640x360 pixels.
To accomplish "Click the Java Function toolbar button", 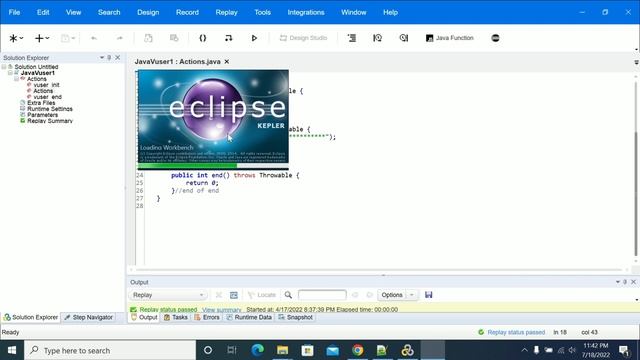I will point(450,38).
